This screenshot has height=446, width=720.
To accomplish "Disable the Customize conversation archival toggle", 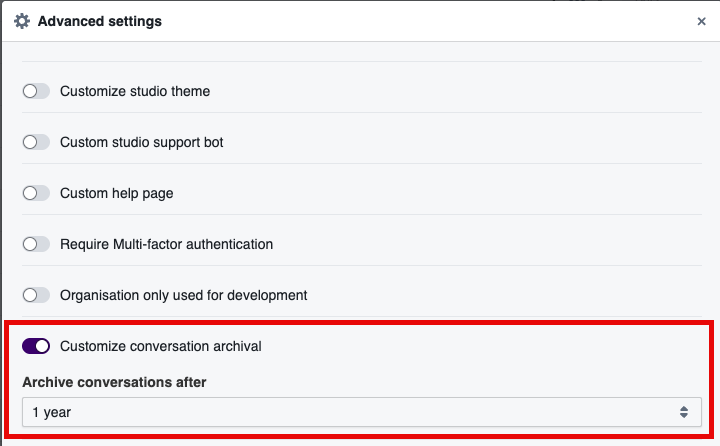I will coord(36,346).
